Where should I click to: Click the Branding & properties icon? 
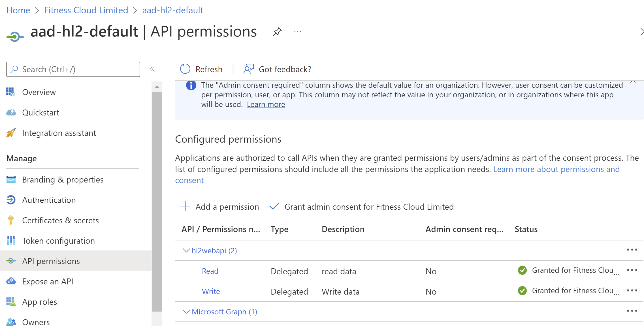coord(11,179)
